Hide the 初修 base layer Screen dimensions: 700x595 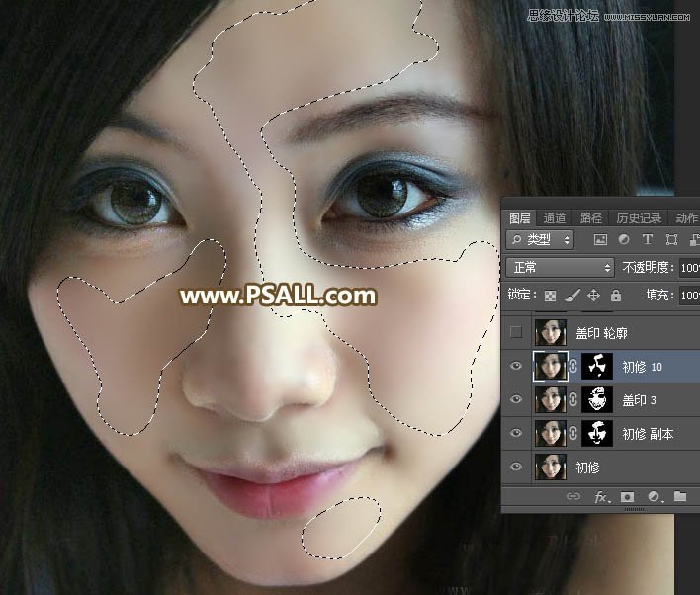click(x=516, y=467)
